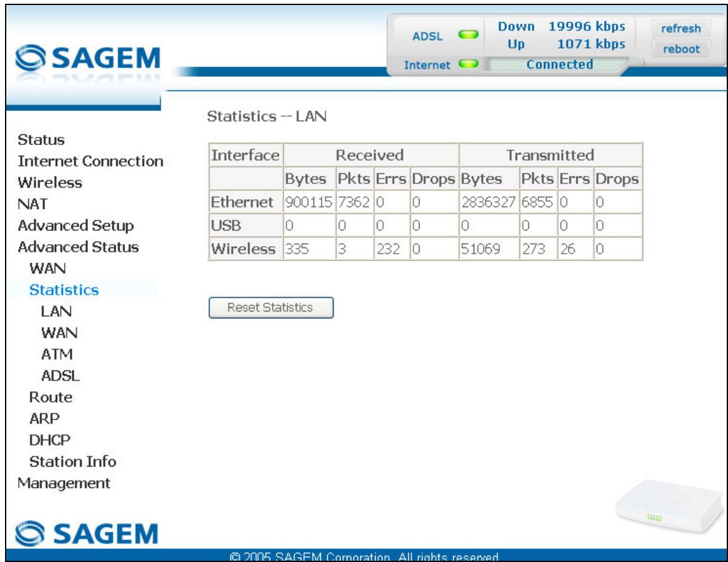This screenshot has width=728, height=562.
Task: Click the Reset Statistics button
Action: pyautogui.click(x=271, y=308)
